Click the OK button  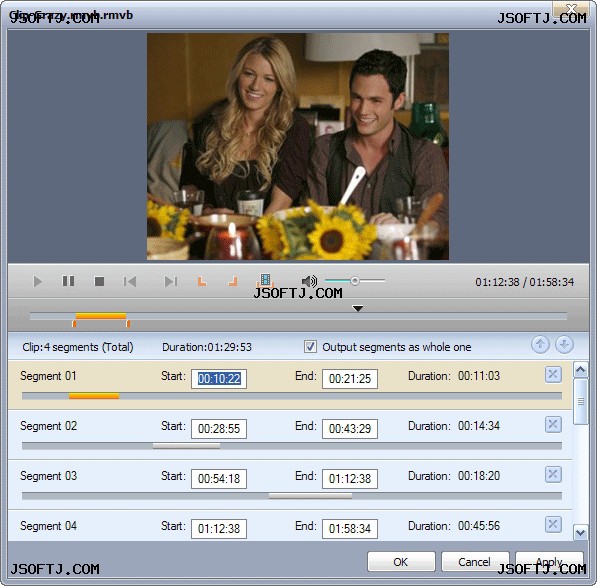pos(401,562)
